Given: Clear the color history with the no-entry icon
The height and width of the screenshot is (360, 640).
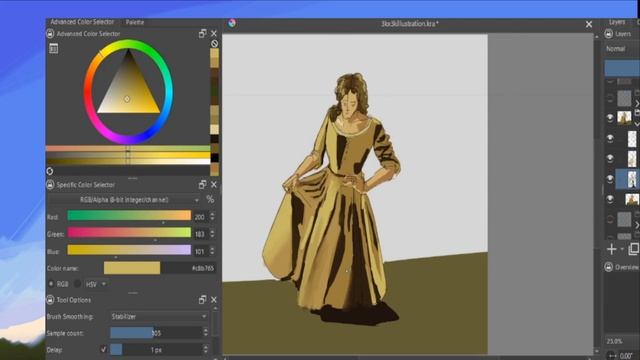Looking at the screenshot, I should (214, 43).
